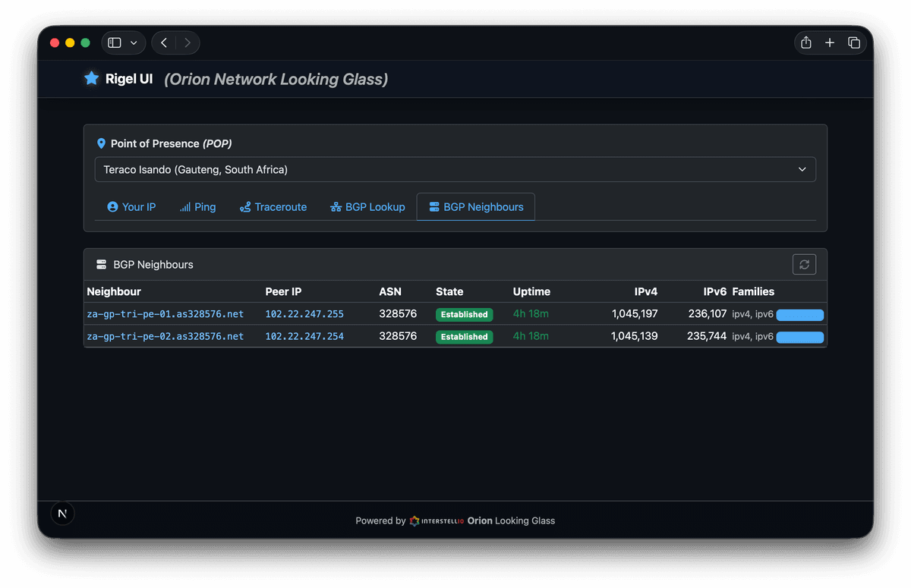Switch to the Your IP tab
The width and height of the screenshot is (911, 588).
[131, 206]
